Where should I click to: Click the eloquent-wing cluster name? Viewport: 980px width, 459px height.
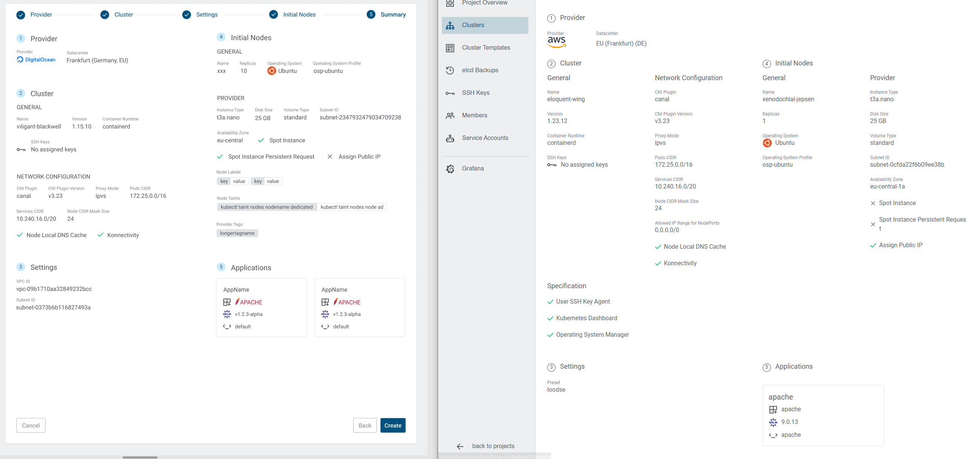coord(566,100)
